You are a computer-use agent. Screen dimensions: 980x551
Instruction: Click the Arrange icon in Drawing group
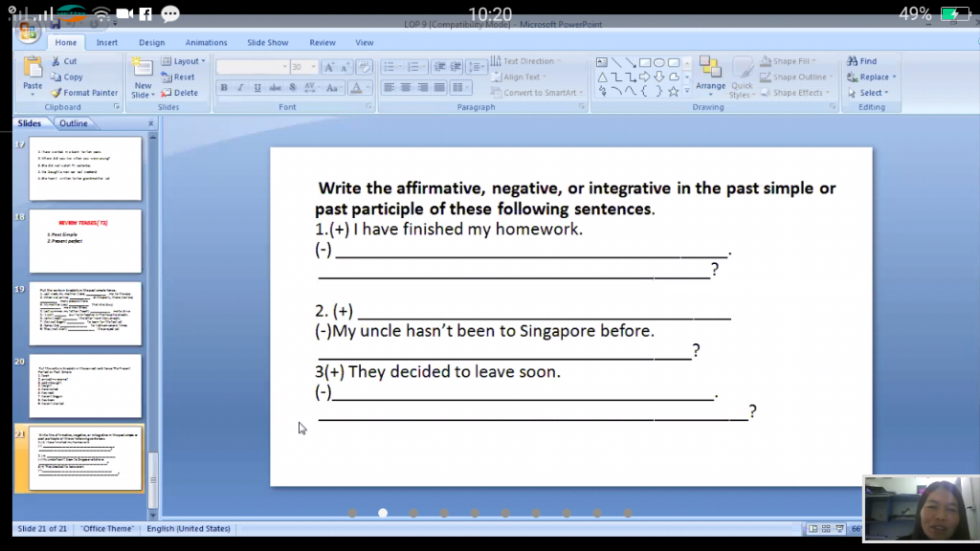coord(710,68)
